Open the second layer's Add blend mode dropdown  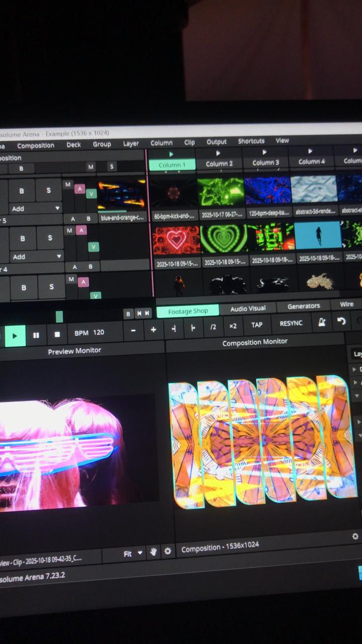(36, 257)
